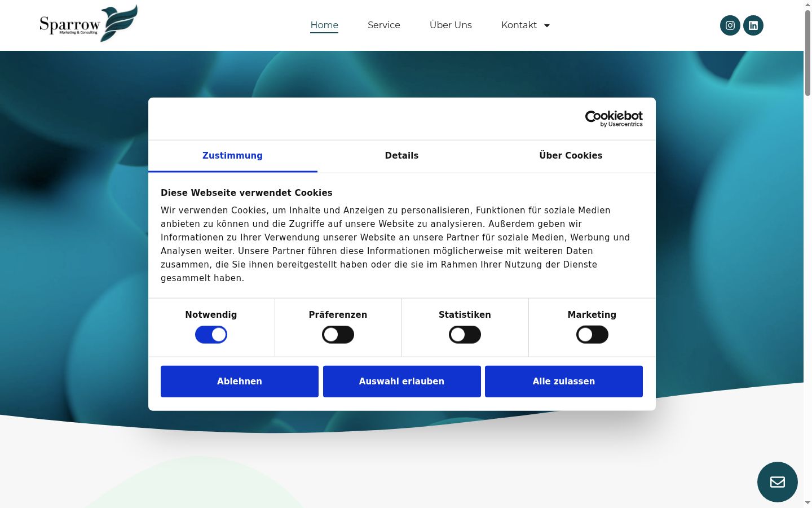Viewport: 812px width, 508px height.
Task: Switch to the Details tab
Action: click(x=401, y=156)
